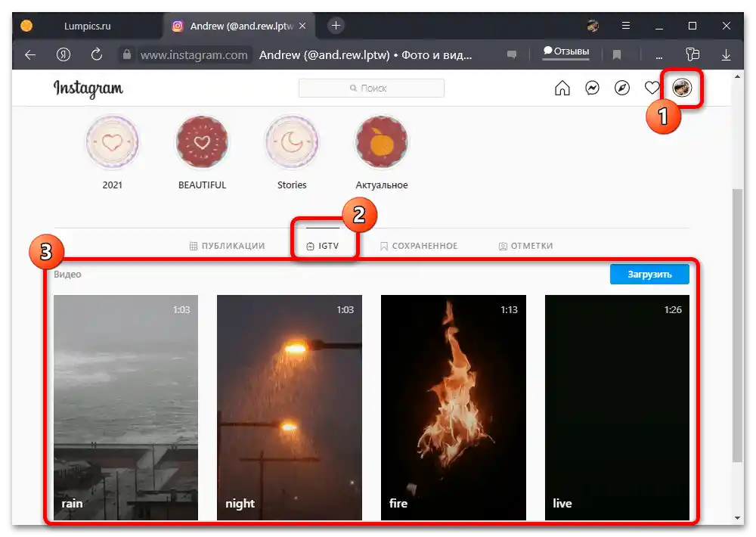Screen dimensions: 756x537
Task: Reload the Instagram page
Action: click(97, 54)
